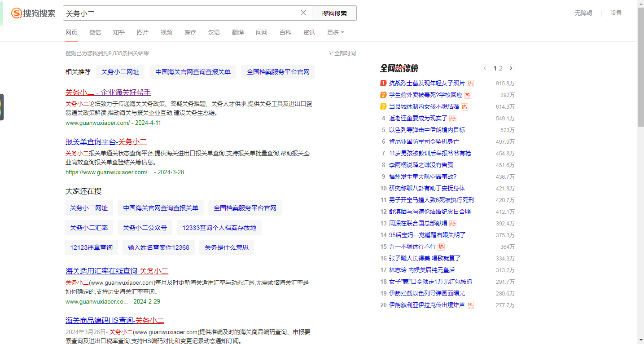Viewport: 644px width, 344px height.
Task: Open hot topic 11岁男孩被教训后举报爷爷有枪
Action: (430, 153)
